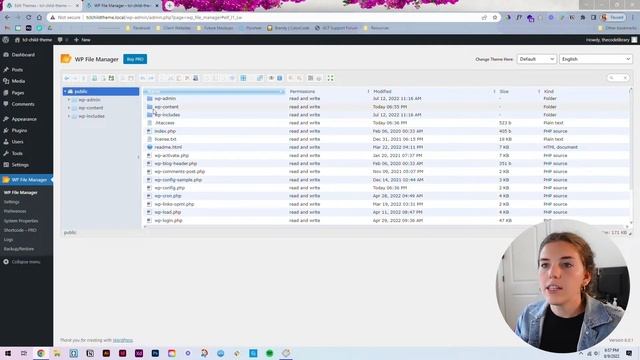
Task: Launch Illustrator from the taskbar
Action: pos(106,353)
